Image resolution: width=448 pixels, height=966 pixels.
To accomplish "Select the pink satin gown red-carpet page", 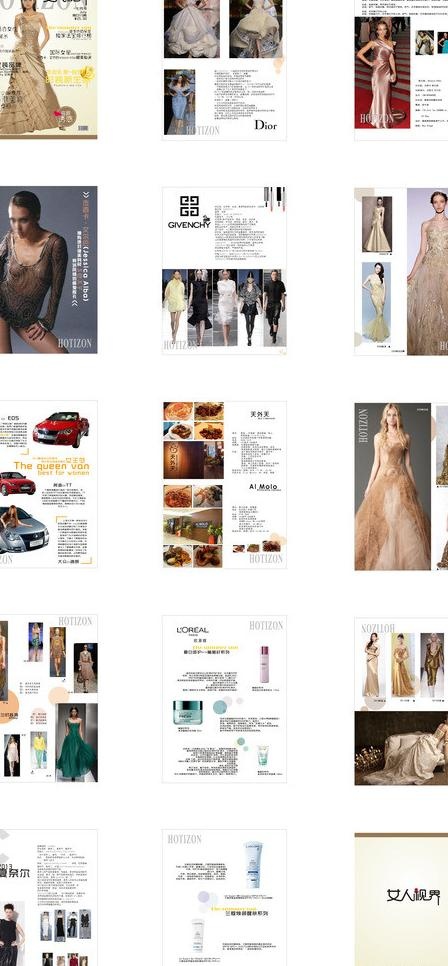I will tap(401, 70).
